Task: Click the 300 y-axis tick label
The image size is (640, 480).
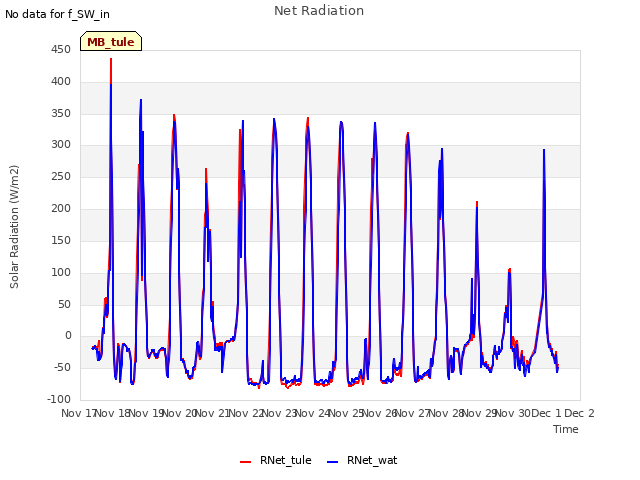Action: pyautogui.click(x=61, y=145)
